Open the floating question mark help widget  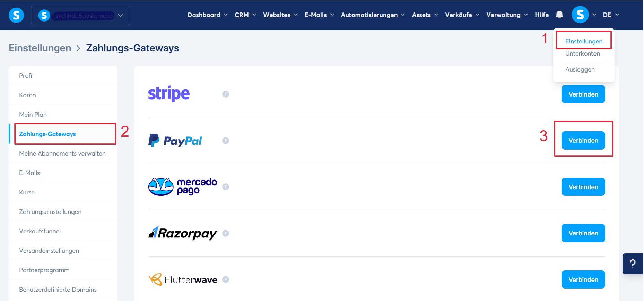(x=633, y=264)
